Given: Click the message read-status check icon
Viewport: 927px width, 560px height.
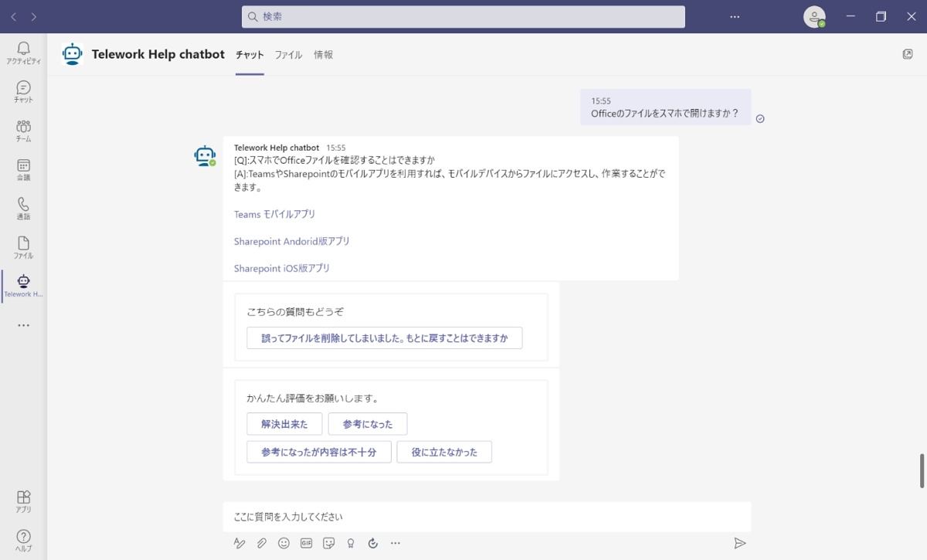Looking at the screenshot, I should (760, 118).
